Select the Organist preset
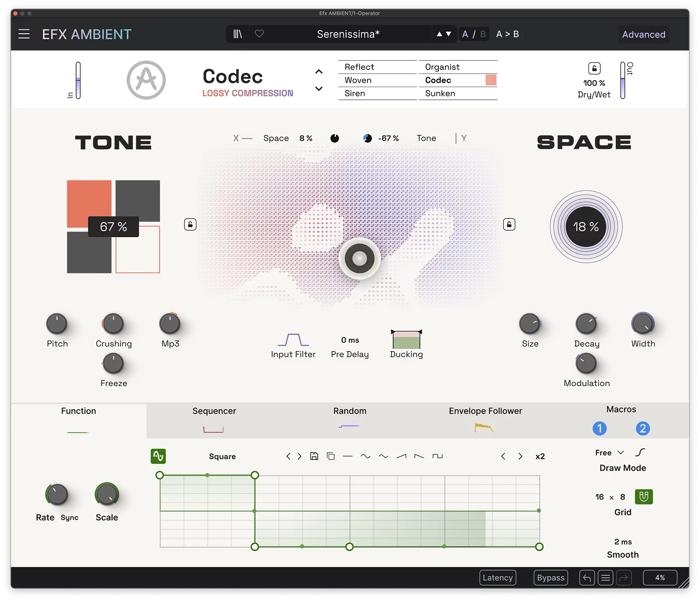 pyautogui.click(x=442, y=67)
